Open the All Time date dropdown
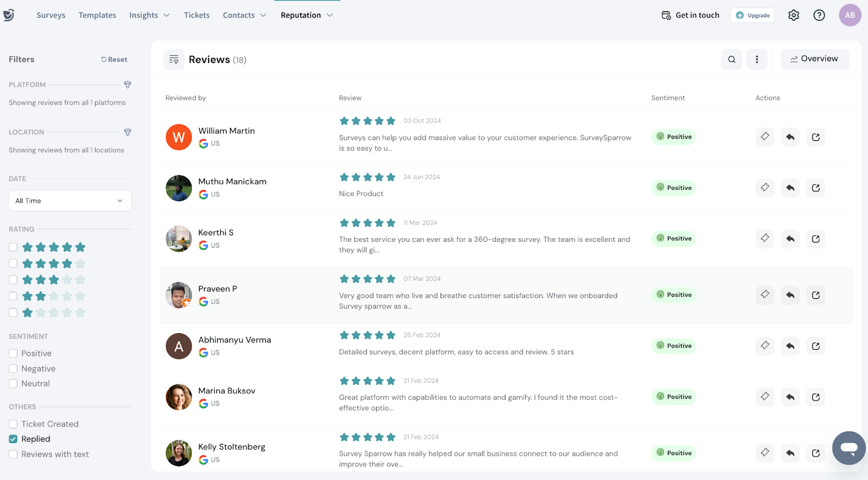Viewport: 868px width, 480px height. 70,201
